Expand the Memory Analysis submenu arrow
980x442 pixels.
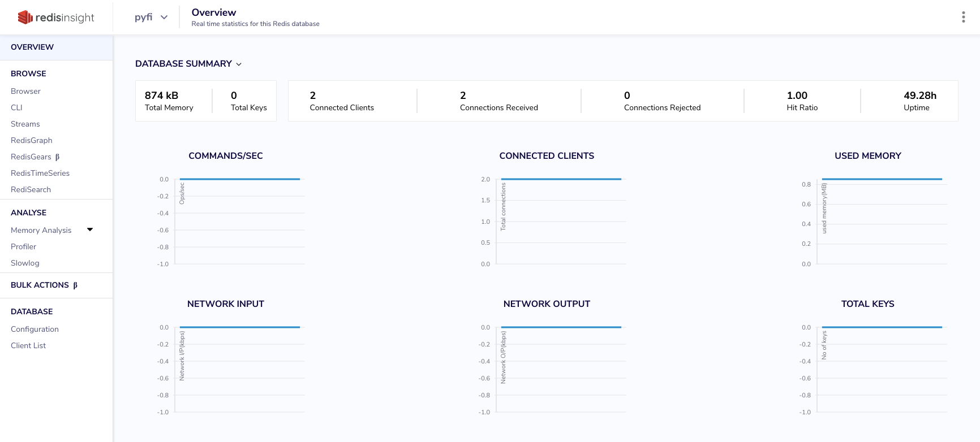click(89, 229)
